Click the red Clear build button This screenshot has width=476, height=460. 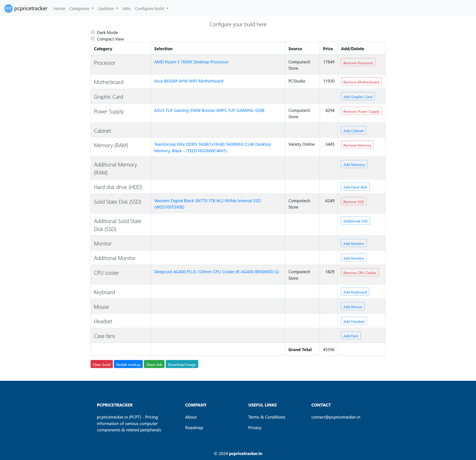click(102, 364)
